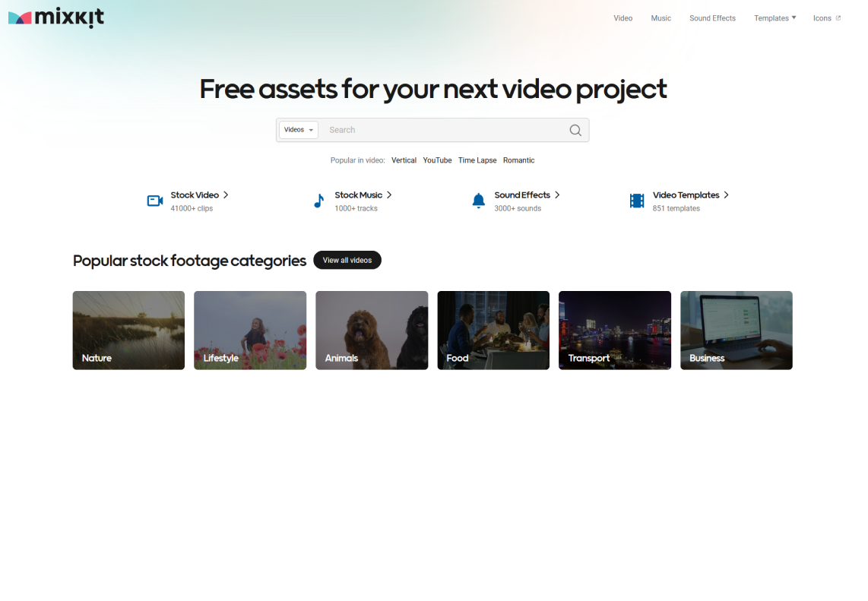Open the Video nav item
The width and height of the screenshot is (868, 601).
(x=622, y=18)
